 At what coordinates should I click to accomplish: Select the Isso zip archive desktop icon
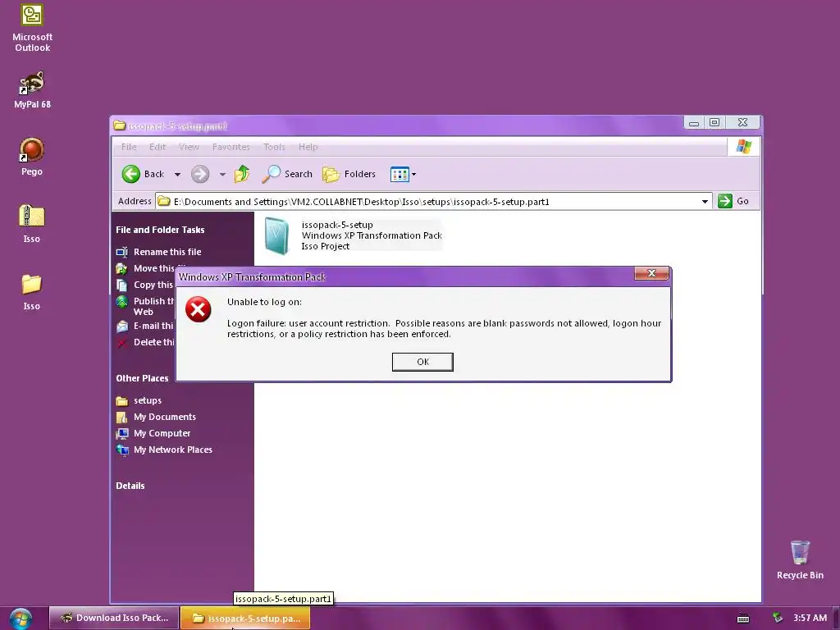32,224
